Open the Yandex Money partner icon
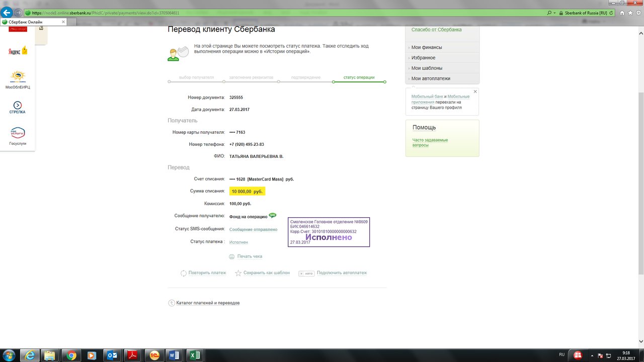This screenshot has width=644, height=362. (18, 51)
